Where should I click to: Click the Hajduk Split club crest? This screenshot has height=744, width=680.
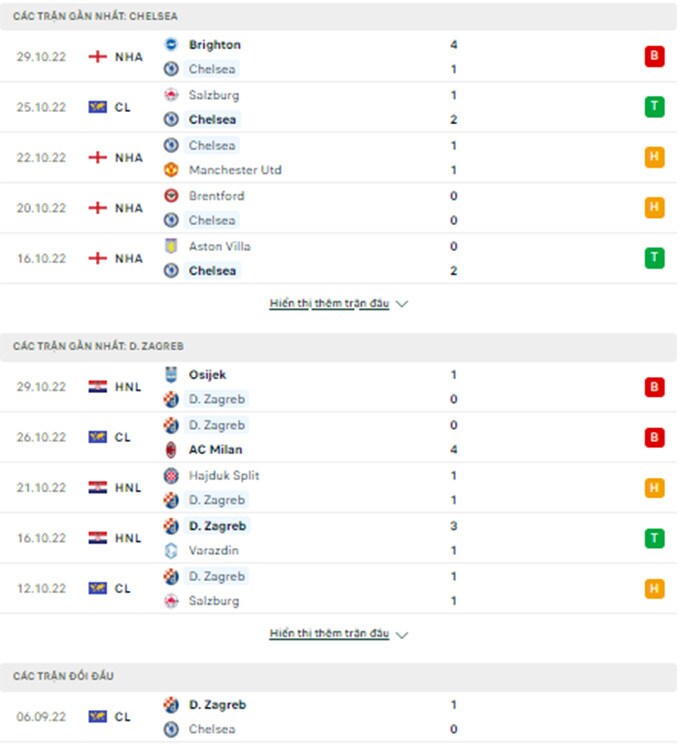pyautogui.click(x=171, y=476)
